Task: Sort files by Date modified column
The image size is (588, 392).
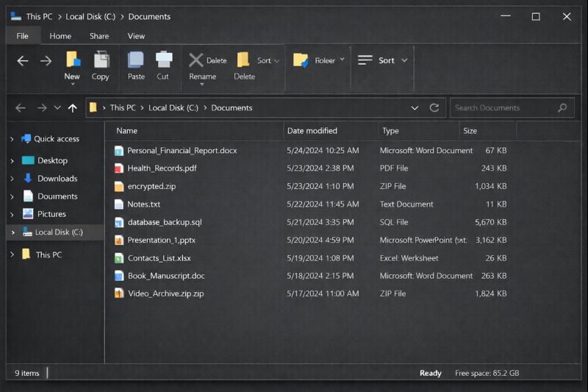Action: click(312, 131)
